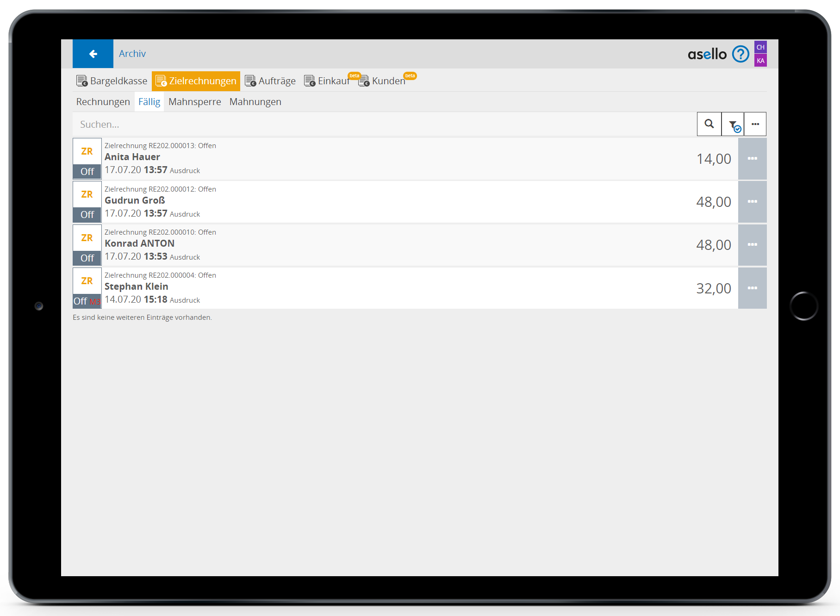Click the KA user badge
The image size is (840, 616).
[x=760, y=61]
